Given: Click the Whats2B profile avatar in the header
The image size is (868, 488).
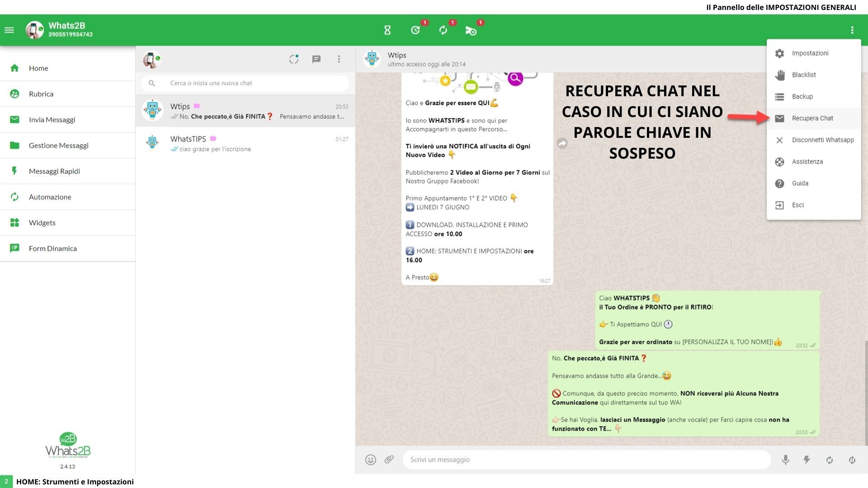Looking at the screenshot, I should pos(34,30).
